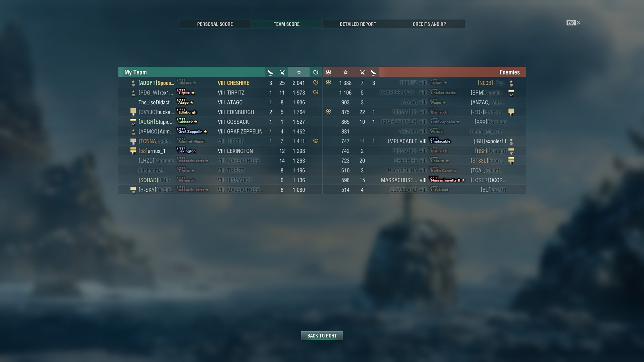This screenshot has height=362, width=644.
Task: Open the Personal Score tab
Action: tap(215, 24)
